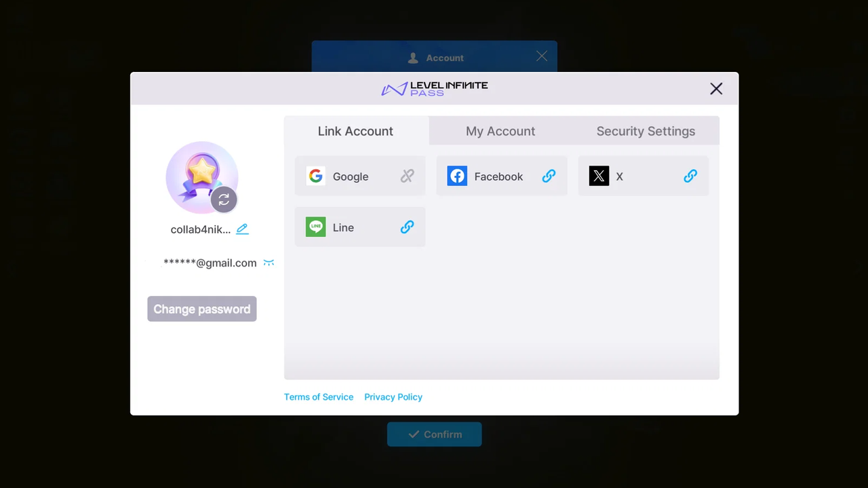This screenshot has width=868, height=488.
Task: Click the Google logo icon
Action: pyautogui.click(x=315, y=176)
